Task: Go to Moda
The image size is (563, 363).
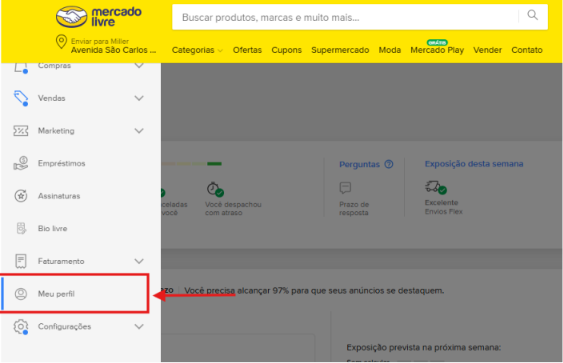Action: 390,50
